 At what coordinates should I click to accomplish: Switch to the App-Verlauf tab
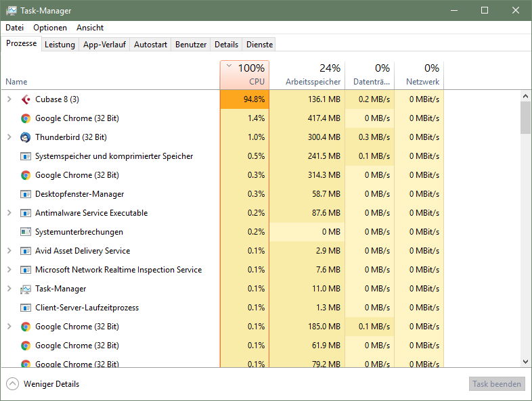pyautogui.click(x=104, y=45)
